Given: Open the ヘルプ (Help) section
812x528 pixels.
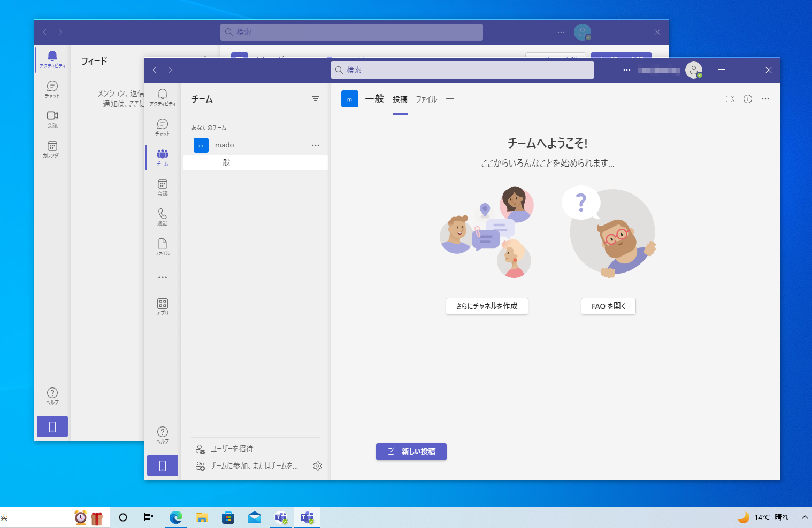Looking at the screenshot, I should (162, 433).
